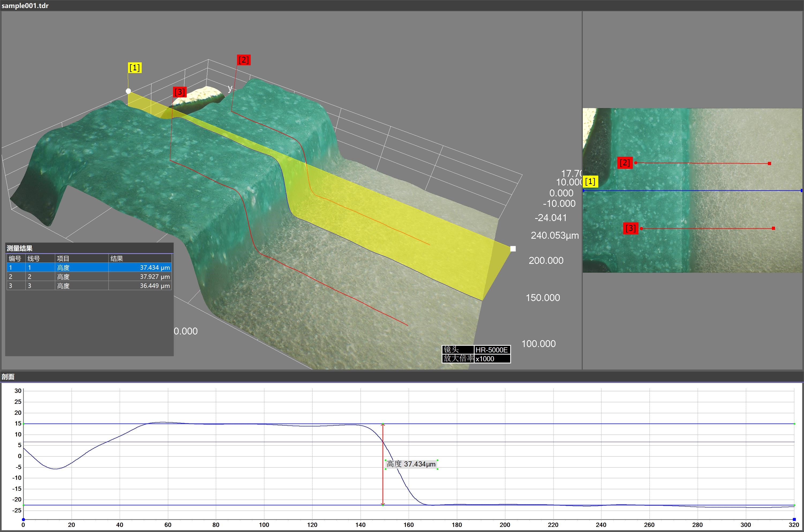Click the red [3] label in 3D view
The height and width of the screenshot is (532, 804).
[x=179, y=92]
